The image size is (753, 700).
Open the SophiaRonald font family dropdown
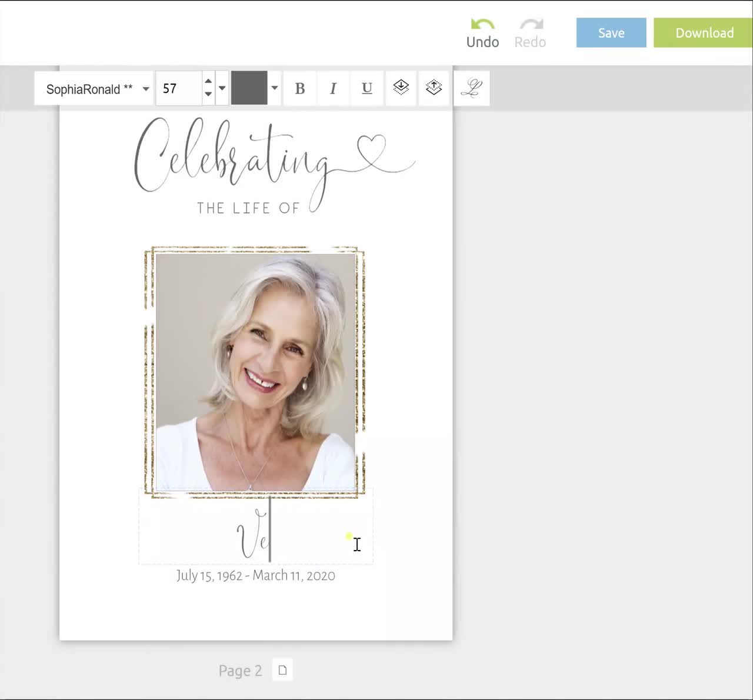tap(94, 89)
